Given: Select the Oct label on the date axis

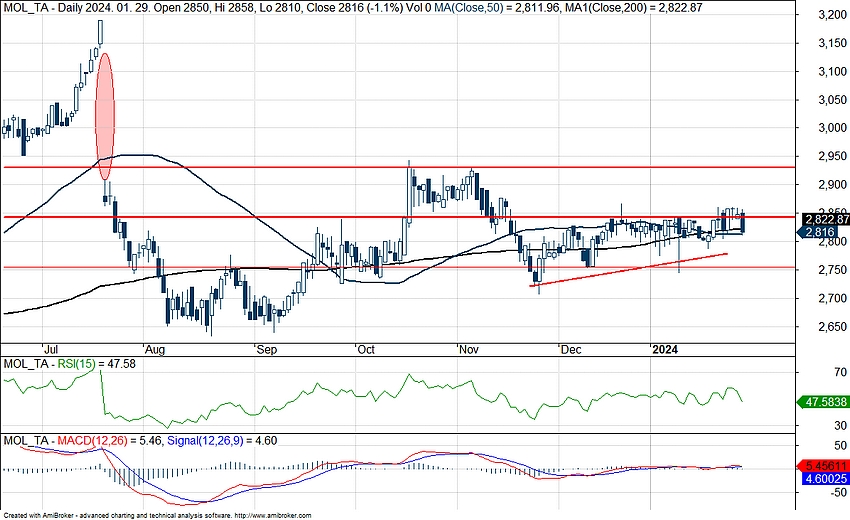Looking at the screenshot, I should (367, 350).
